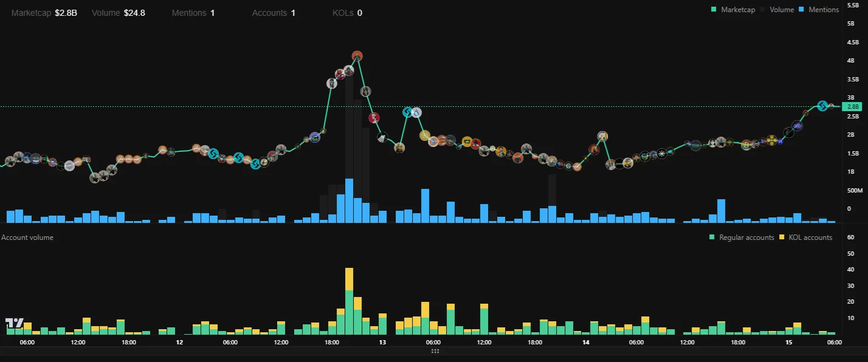Screen dimensions: 868x362
Task: Open the rightmost teal token icon near 2.8B
Action: [822, 105]
